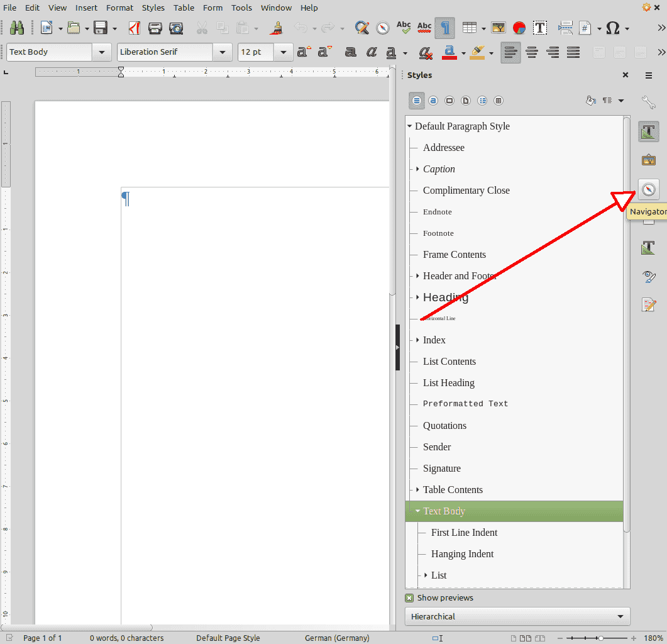Toggle Formatting Marks pilcrow button

(445, 28)
